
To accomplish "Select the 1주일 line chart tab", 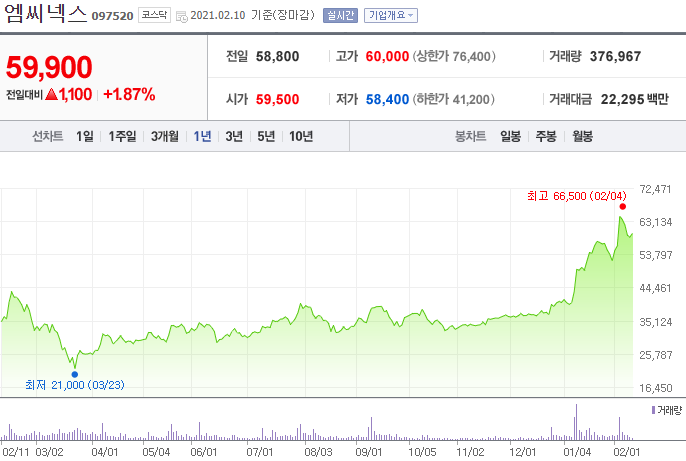I will [122, 136].
